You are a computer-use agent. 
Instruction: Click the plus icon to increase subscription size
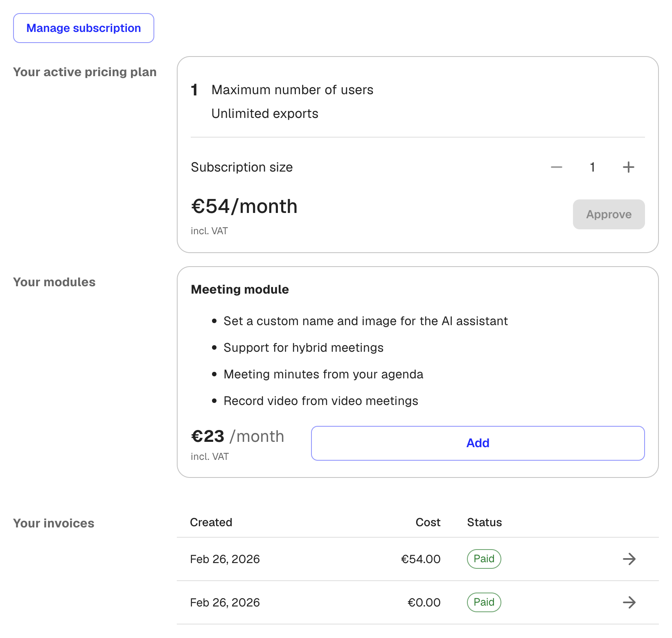(x=628, y=167)
